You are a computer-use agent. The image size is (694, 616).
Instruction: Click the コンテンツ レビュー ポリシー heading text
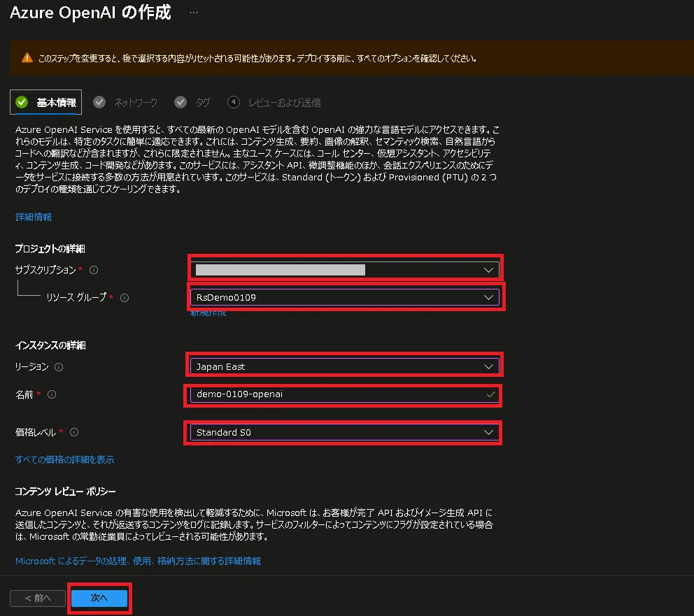point(66,492)
